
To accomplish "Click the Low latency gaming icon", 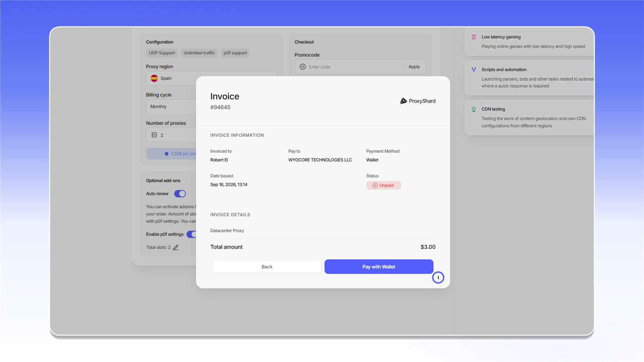I will coord(474,37).
